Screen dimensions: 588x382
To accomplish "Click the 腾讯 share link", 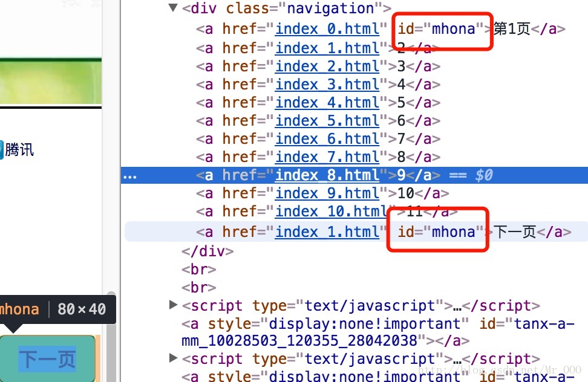I will point(19,150).
